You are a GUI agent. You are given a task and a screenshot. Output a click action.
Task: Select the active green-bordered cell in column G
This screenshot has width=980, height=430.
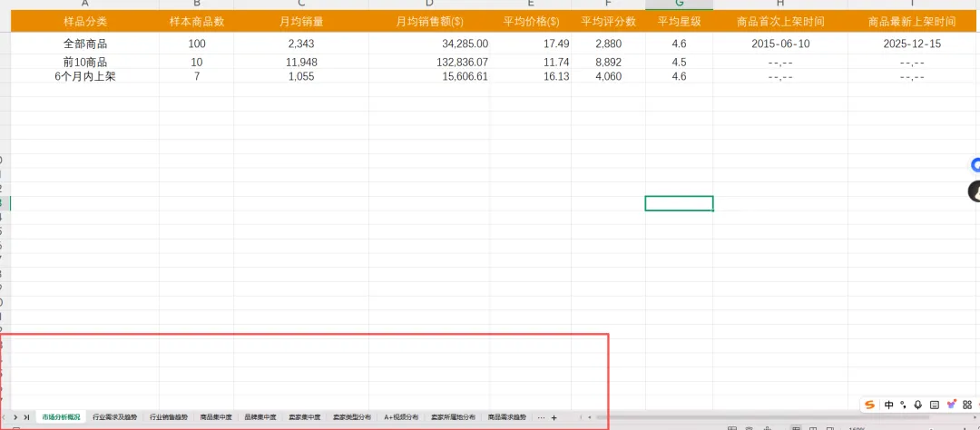coord(679,203)
